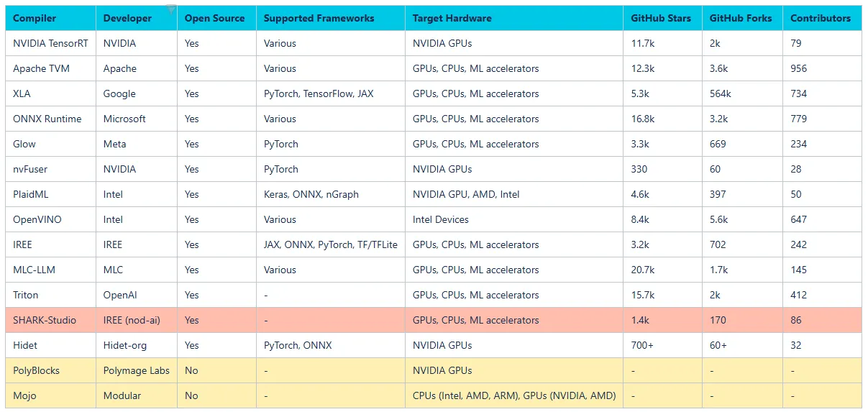The image size is (868, 412).
Task: Click the Intel Devices hardware cell
Action: [x=514, y=219]
